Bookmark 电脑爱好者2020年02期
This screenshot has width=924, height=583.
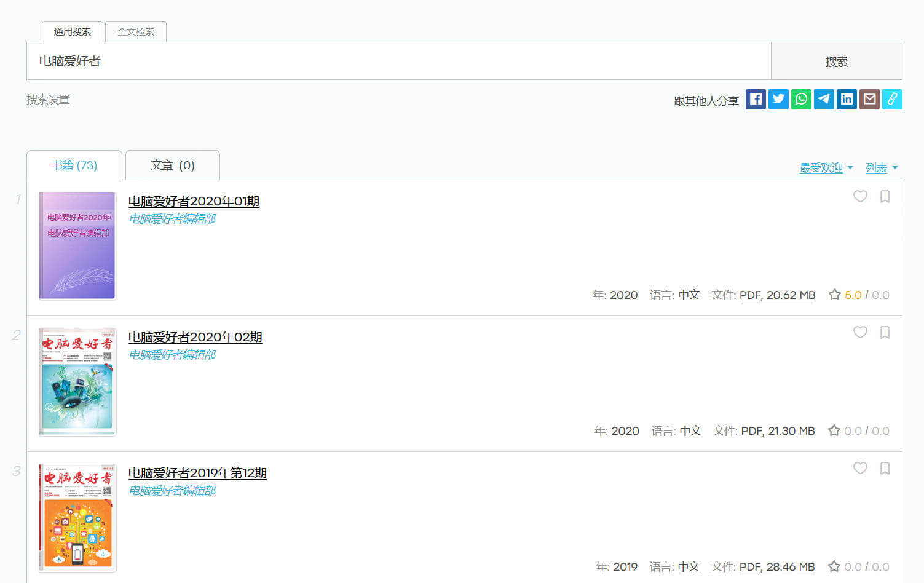pos(885,333)
